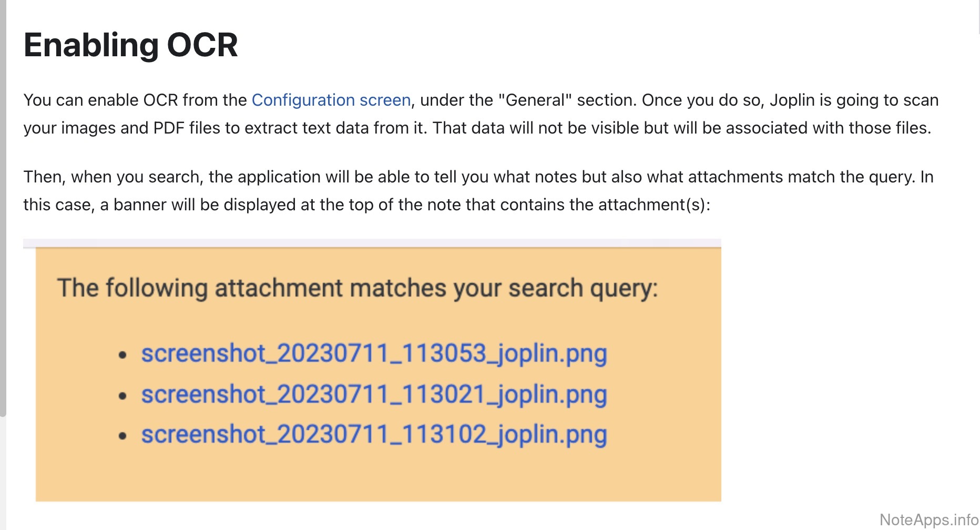Click the left vertical scrollbar thumb
This screenshot has width=980, height=530.
[3, 210]
